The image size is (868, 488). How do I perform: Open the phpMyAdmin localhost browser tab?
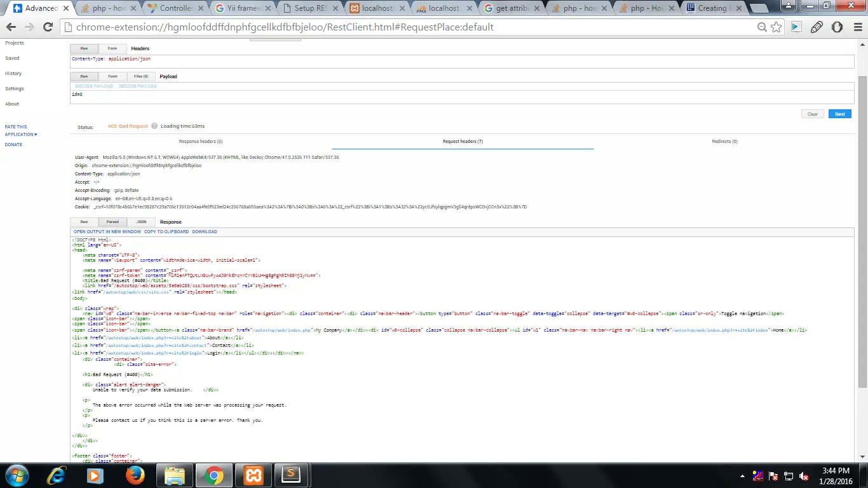point(444,8)
